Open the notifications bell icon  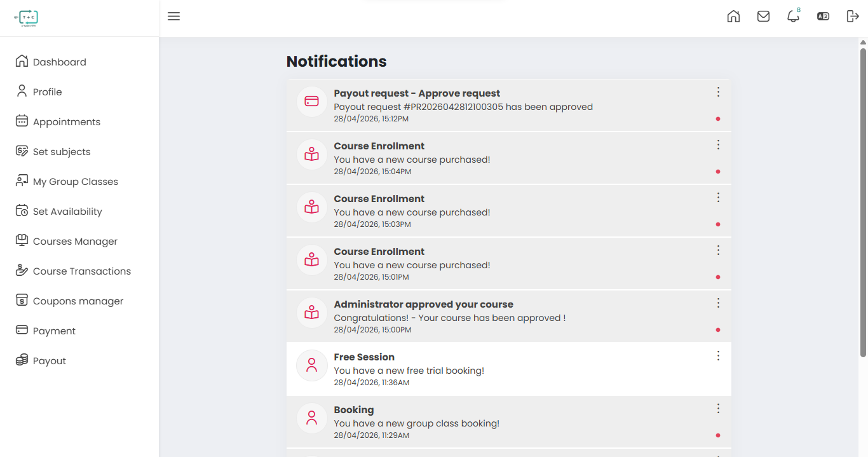(793, 17)
